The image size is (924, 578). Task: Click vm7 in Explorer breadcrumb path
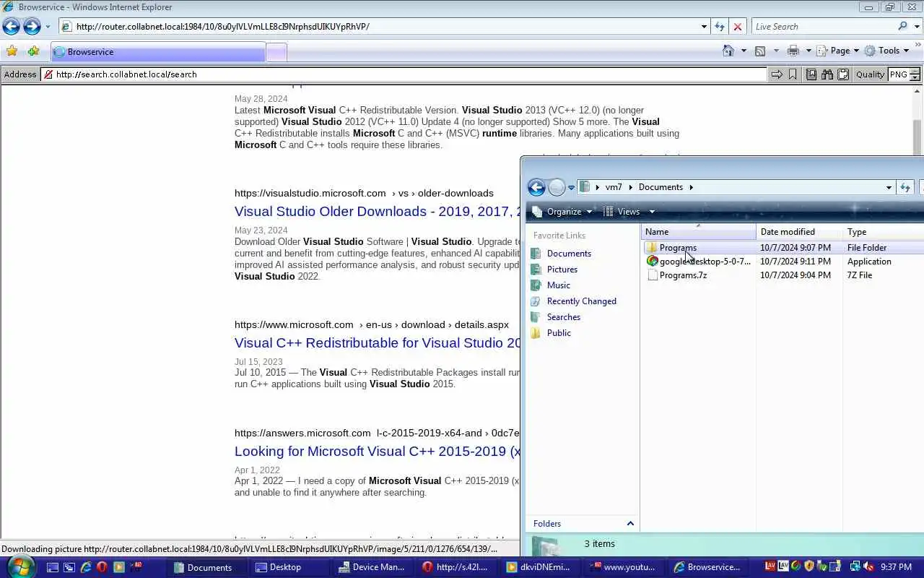pyautogui.click(x=614, y=187)
